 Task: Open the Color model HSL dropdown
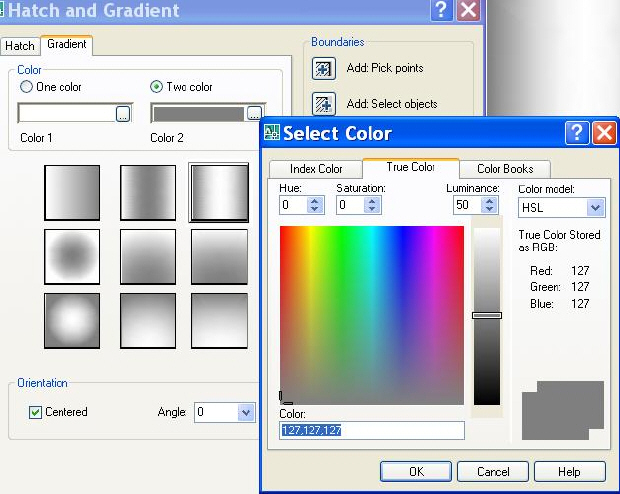pyautogui.click(x=595, y=207)
